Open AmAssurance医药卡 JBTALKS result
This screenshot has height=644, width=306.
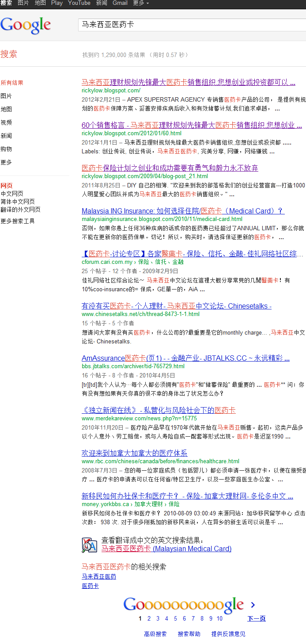click(x=185, y=358)
